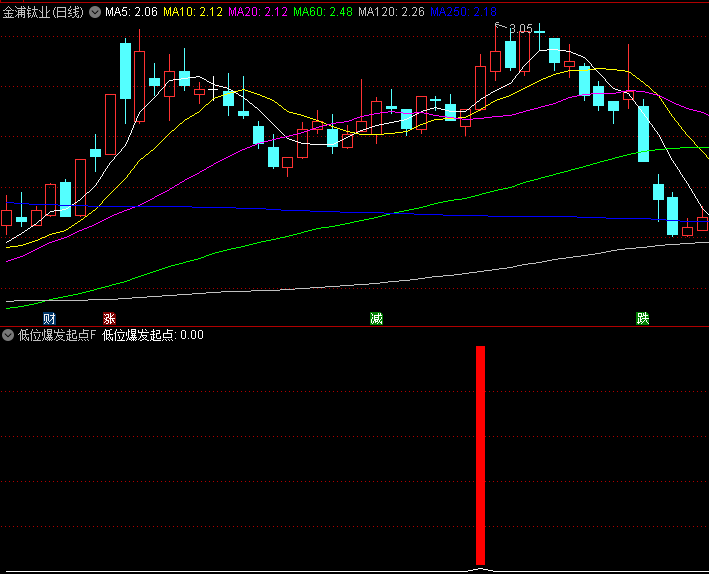Click the MA60: 2.48 label

pos(323,12)
